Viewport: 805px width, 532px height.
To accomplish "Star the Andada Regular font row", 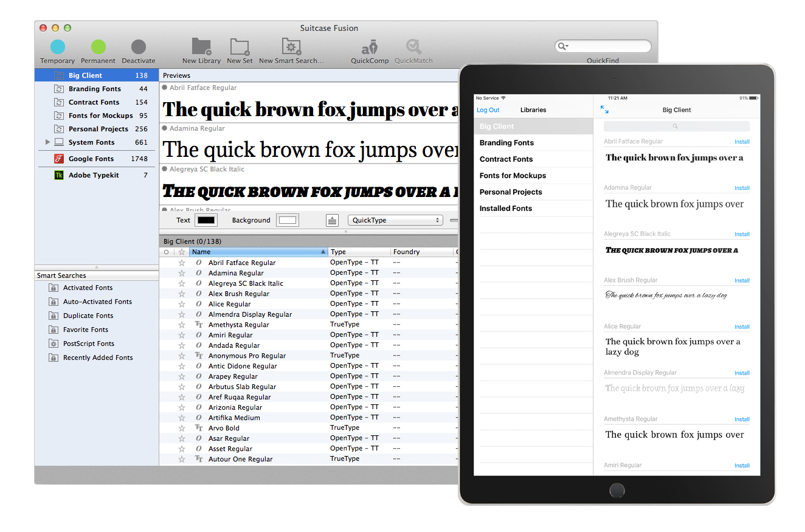I will coord(181,345).
